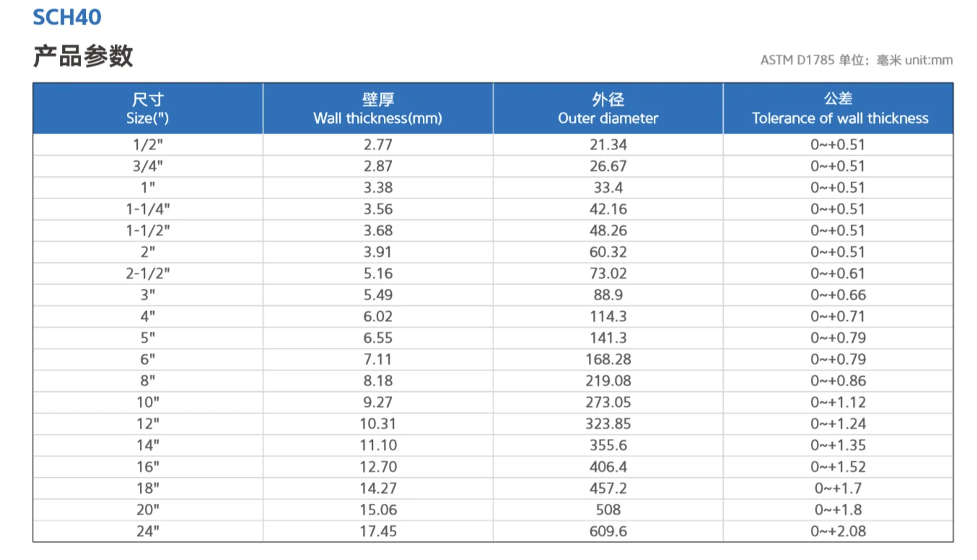Click the SCH40 heading
This screenshot has height=560, width=977.
(67, 17)
